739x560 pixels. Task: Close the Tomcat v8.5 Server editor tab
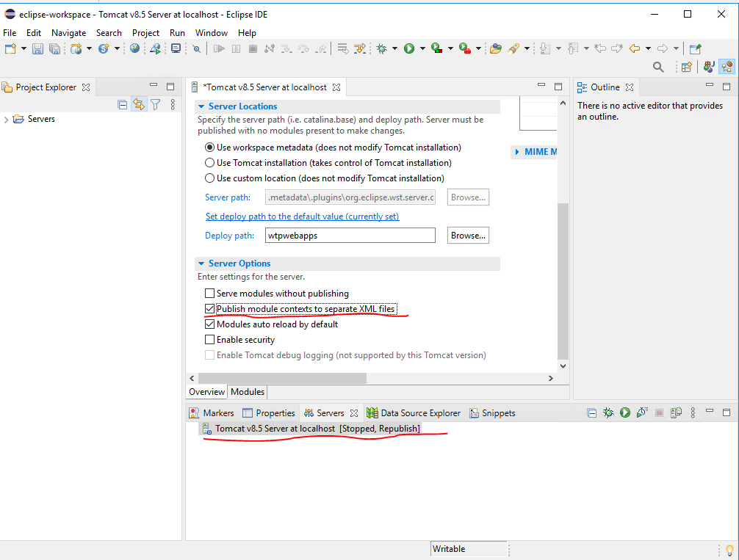[x=336, y=87]
